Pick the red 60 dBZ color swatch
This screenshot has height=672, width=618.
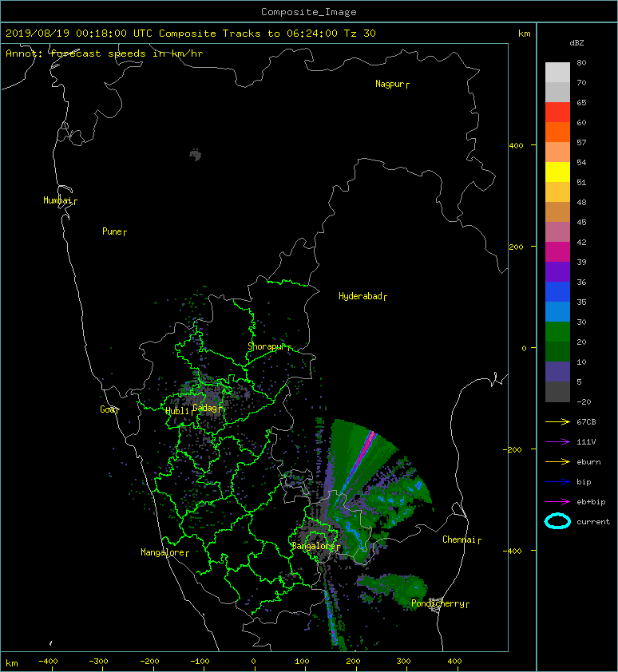(x=557, y=112)
